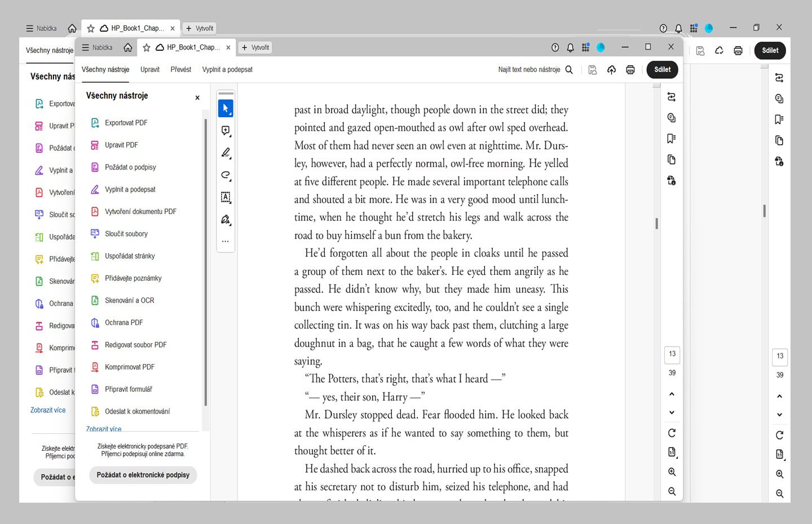
Task: Click Požádat o elektronické podpisy button
Action: (x=143, y=475)
